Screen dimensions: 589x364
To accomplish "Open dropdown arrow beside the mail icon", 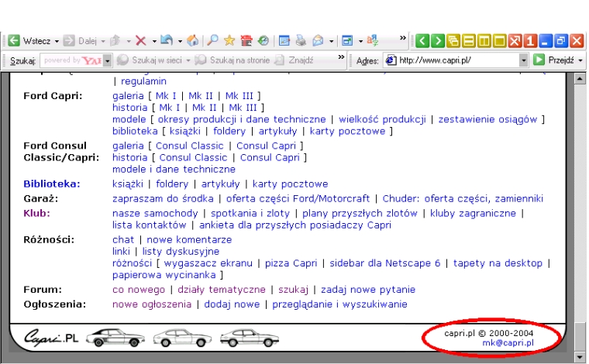I will pyautogui.click(x=331, y=41).
